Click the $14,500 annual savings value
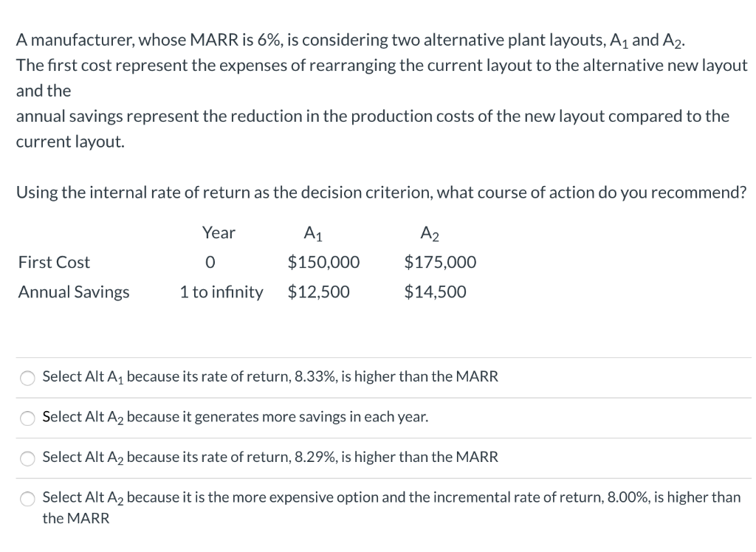 point(436,291)
